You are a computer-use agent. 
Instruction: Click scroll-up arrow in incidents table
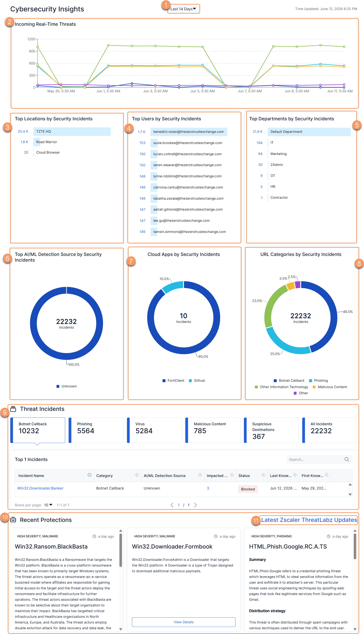(350, 485)
